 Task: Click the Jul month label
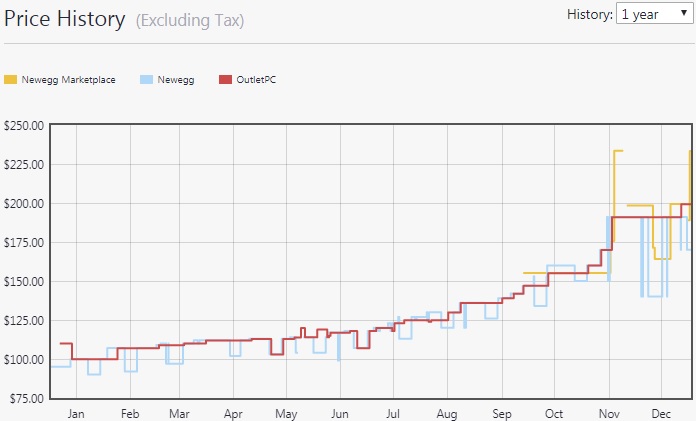tap(393, 412)
